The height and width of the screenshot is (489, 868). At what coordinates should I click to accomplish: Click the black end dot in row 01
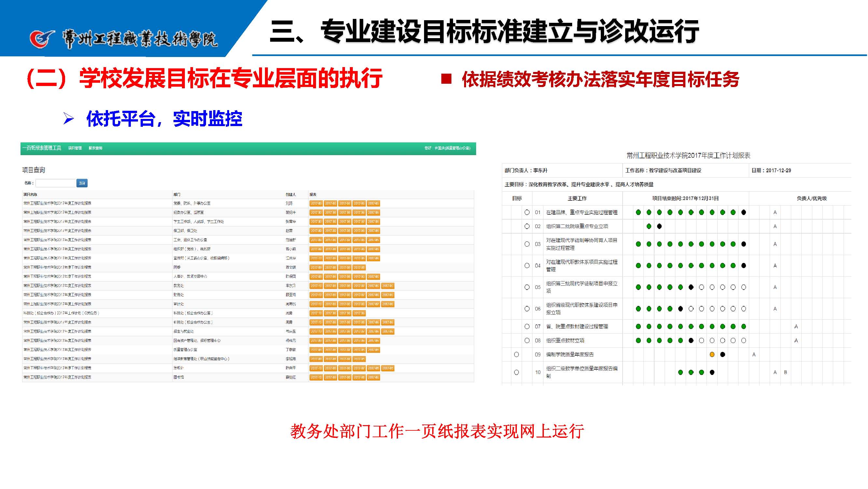pos(744,212)
